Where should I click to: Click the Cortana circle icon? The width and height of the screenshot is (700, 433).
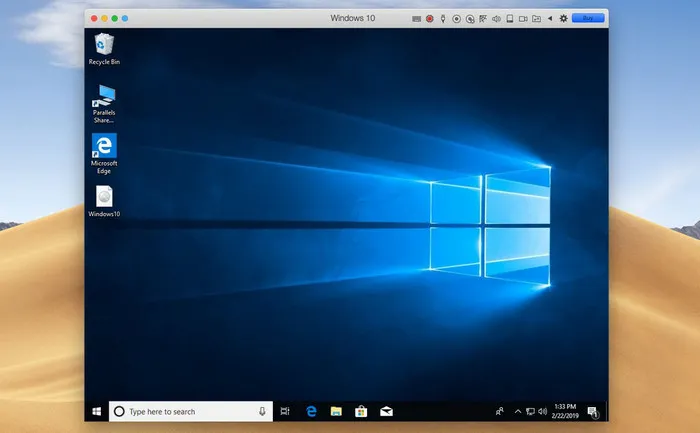(119, 411)
